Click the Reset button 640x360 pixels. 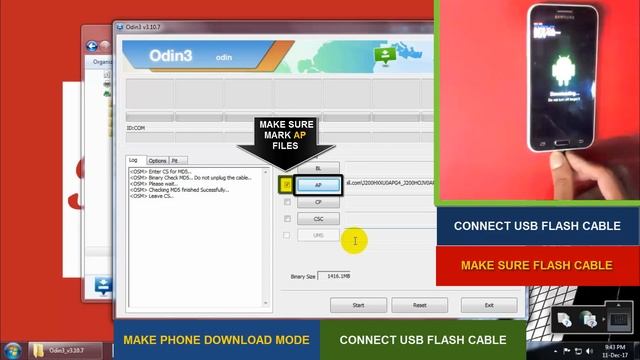(420, 305)
